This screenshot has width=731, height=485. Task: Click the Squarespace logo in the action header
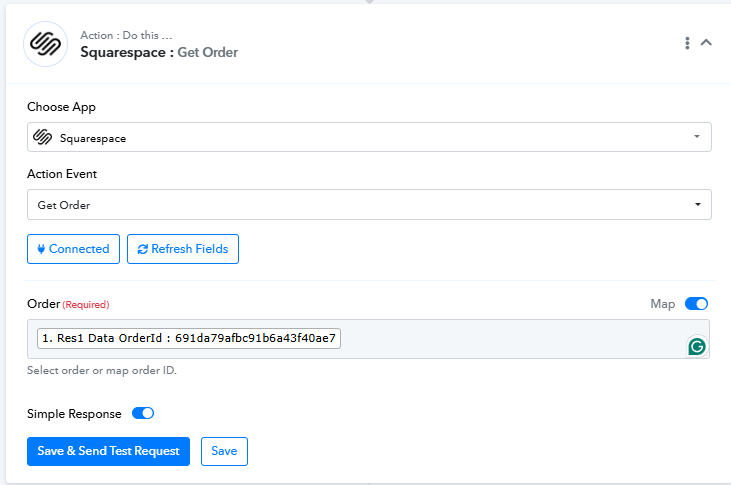(45, 44)
